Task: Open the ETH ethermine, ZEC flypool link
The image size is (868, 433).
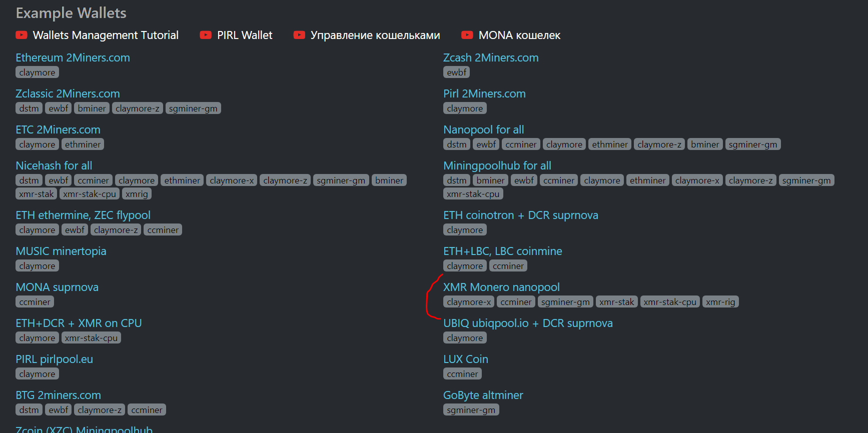Action: [x=83, y=215]
